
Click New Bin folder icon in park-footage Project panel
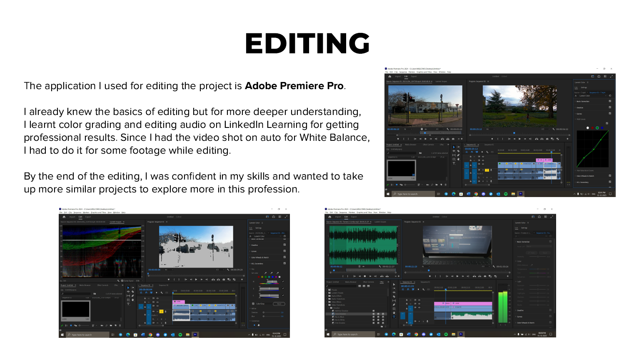tap(437, 185)
